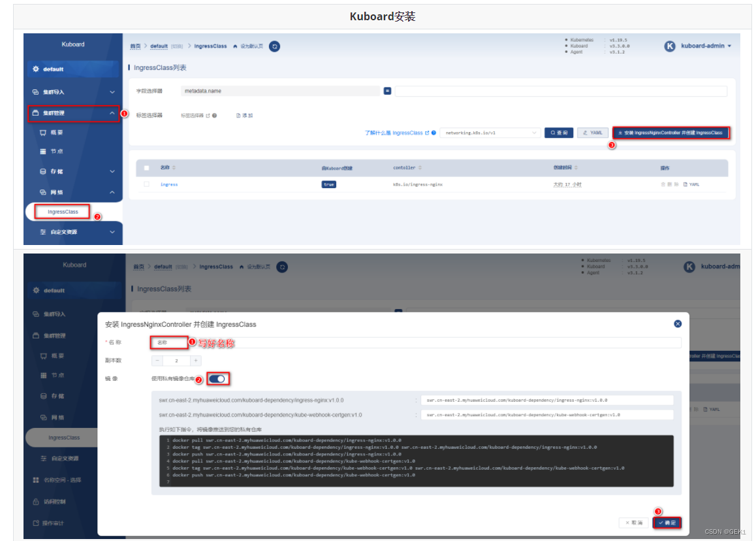Click the help icon after 了解什么是 IngressClass
Screen dimensions: 756x541
[434, 133]
